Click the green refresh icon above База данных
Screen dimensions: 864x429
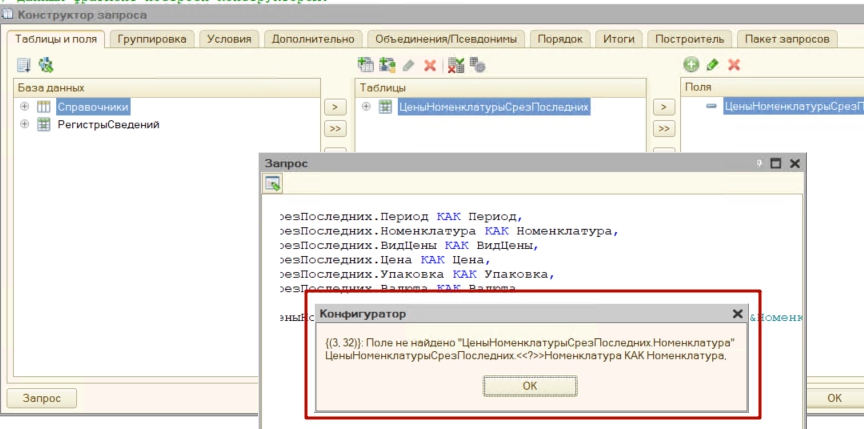[x=45, y=65]
